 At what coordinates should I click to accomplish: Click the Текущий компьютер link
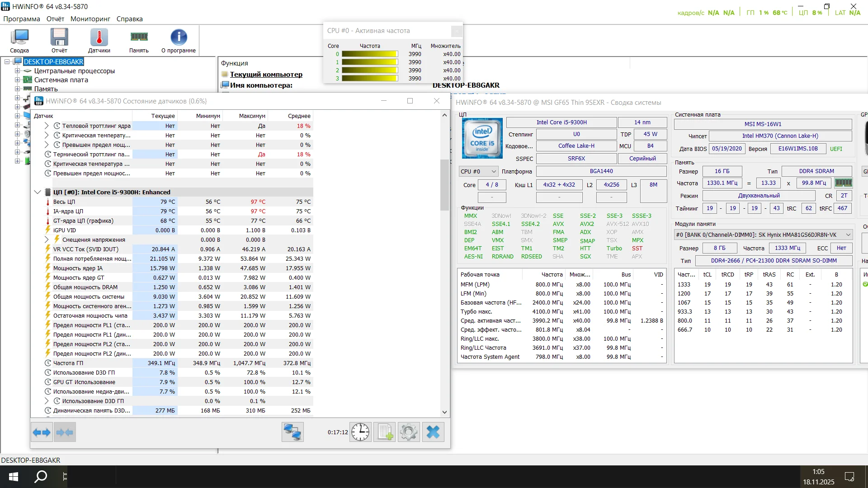coord(266,75)
